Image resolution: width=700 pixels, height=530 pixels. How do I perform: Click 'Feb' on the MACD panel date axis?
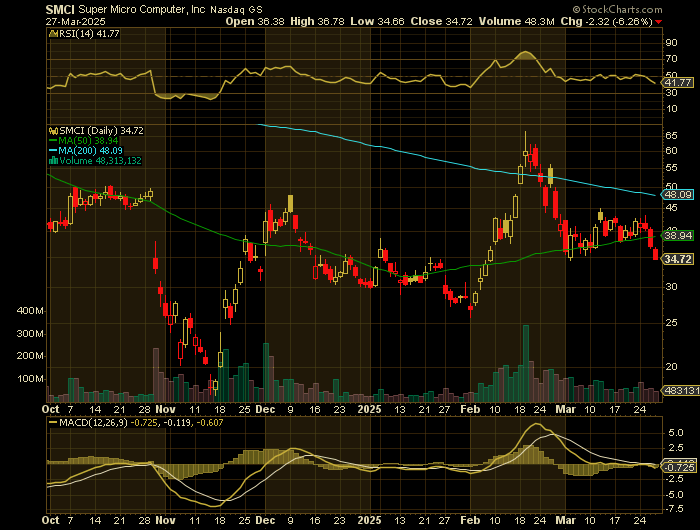[470, 521]
